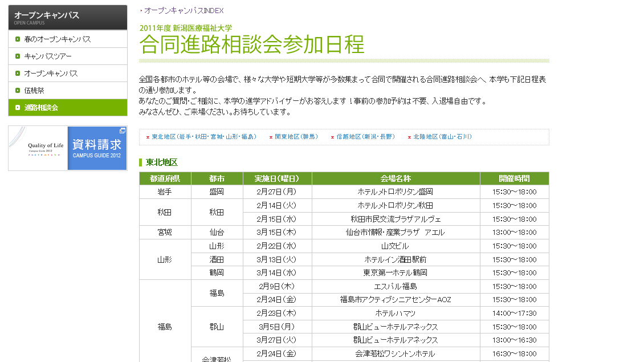Jump to 信越地区 (新潟・長野) section
The height and width of the screenshot is (362, 644).
[x=365, y=137]
